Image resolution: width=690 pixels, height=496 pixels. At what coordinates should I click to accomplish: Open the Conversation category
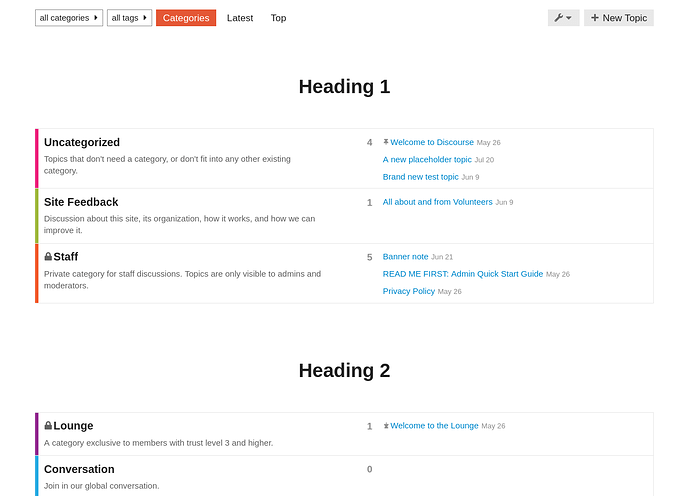click(x=79, y=469)
